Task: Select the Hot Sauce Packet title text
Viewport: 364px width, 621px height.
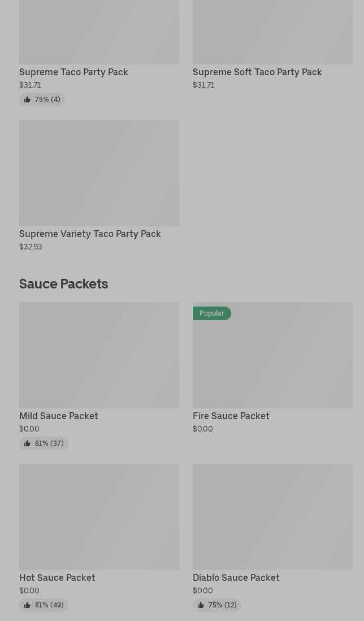Action: (57, 577)
